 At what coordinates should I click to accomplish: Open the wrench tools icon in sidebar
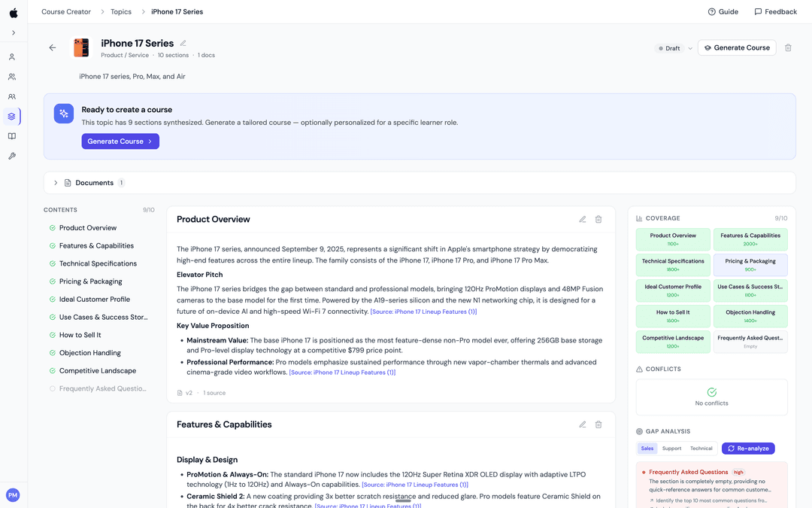click(x=11, y=156)
